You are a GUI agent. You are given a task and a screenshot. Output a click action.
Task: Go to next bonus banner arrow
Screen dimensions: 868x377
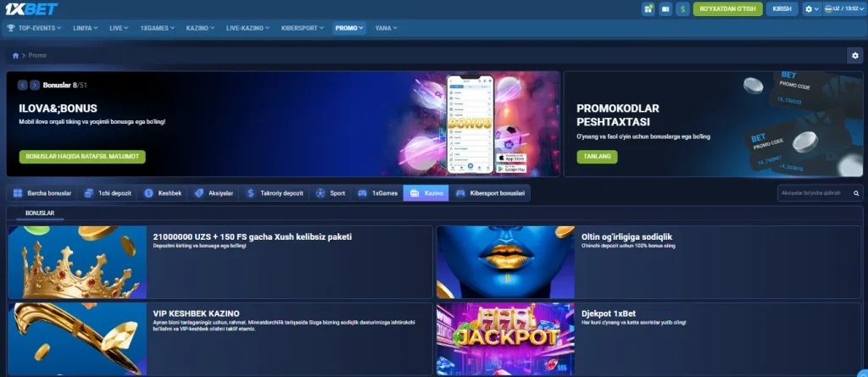(35, 86)
